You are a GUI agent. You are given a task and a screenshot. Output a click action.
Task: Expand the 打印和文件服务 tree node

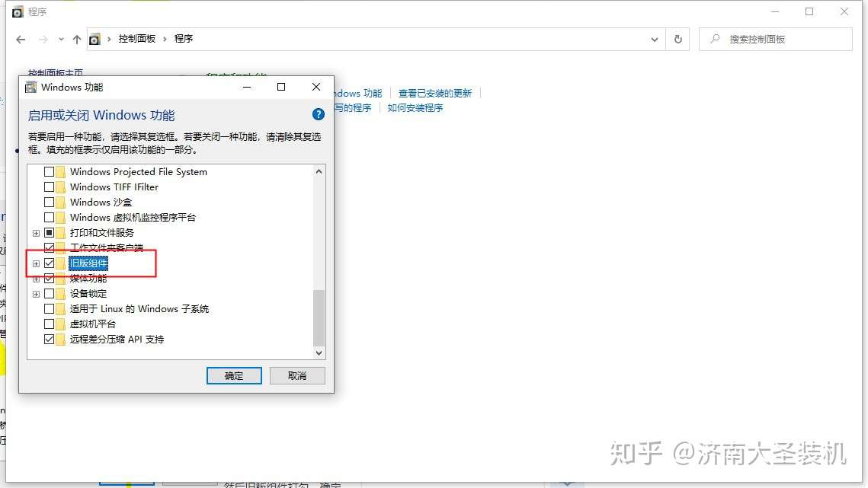coord(36,233)
